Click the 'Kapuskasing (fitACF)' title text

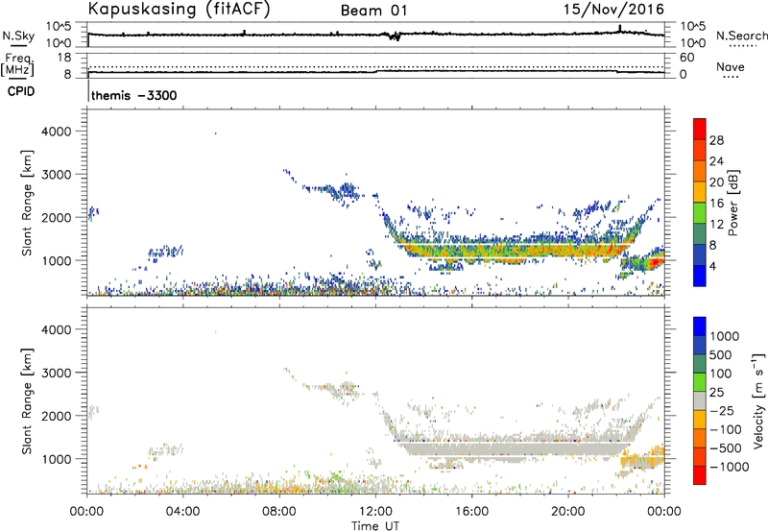(x=179, y=9)
